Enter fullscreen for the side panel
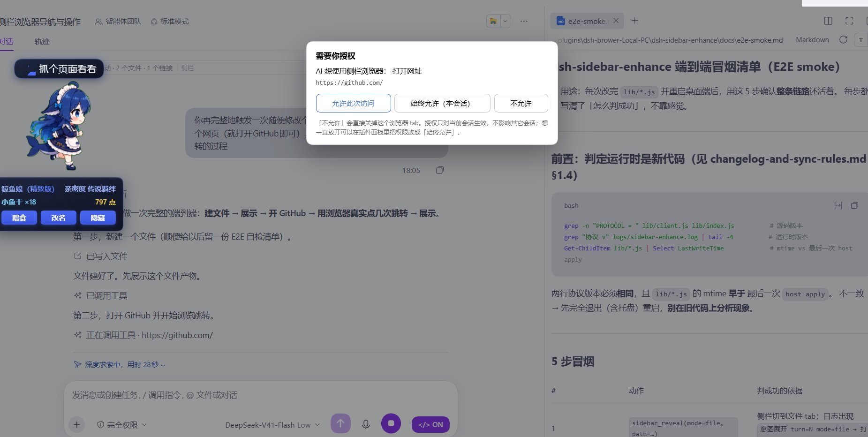The image size is (868, 437). point(849,21)
